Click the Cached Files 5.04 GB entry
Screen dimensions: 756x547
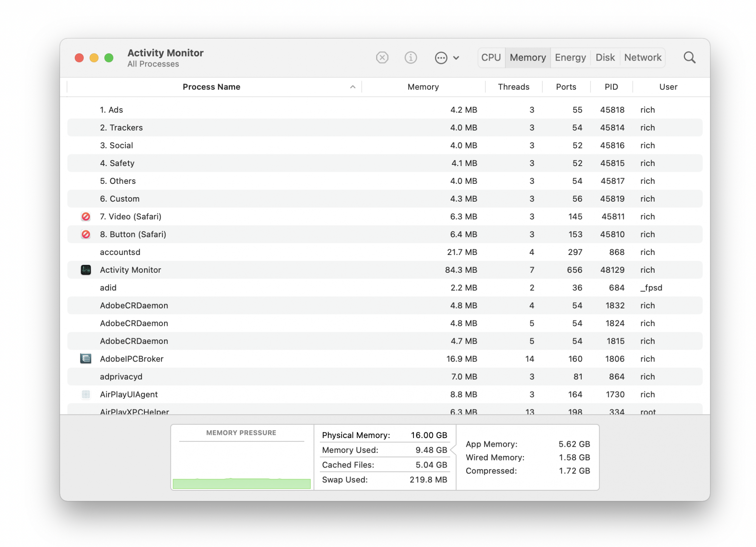pyautogui.click(x=384, y=465)
